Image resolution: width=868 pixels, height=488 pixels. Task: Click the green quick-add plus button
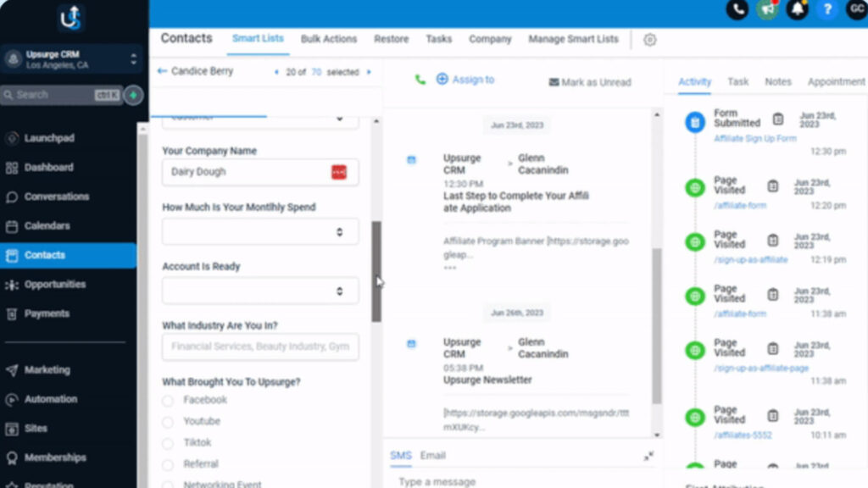tap(133, 95)
